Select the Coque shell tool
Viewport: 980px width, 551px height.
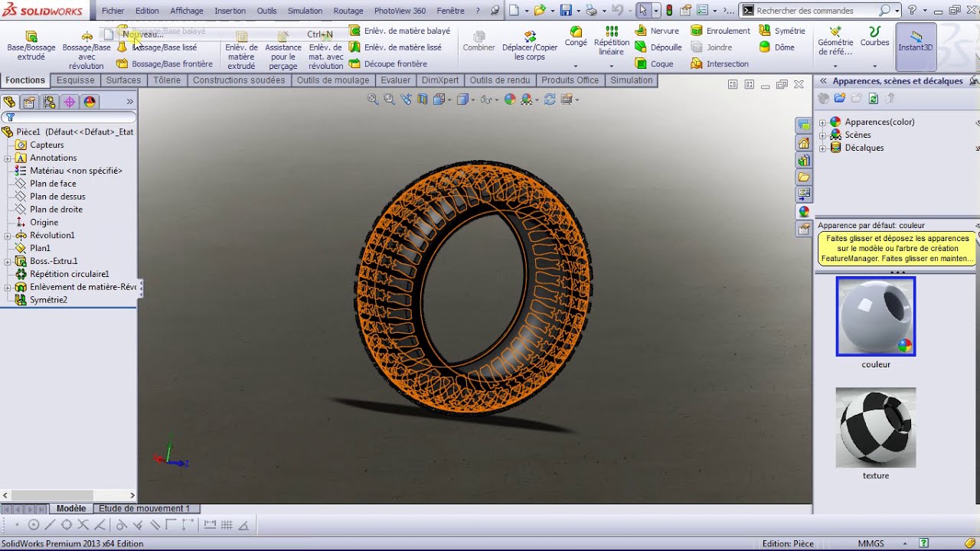coord(655,64)
